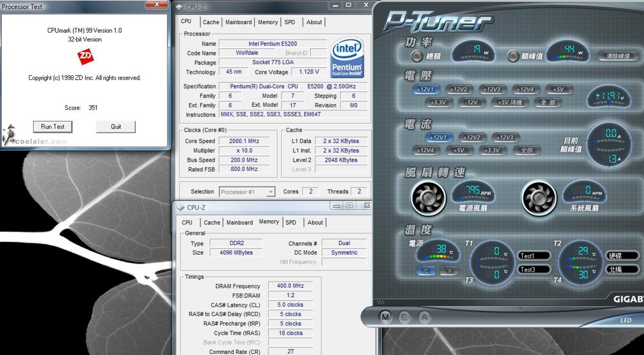Click the 硬碟 temperature label field
Screen dimensions: 644x355
[x=622, y=256]
